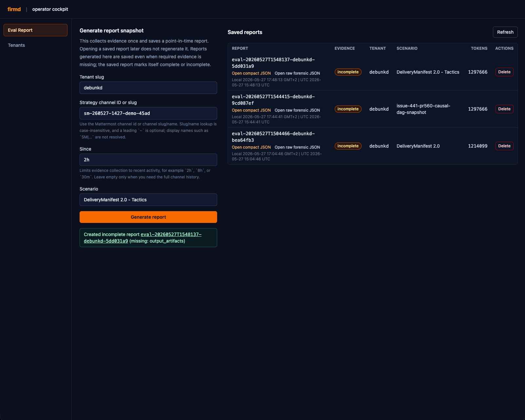Click the EVIDENCE column header
This screenshot has height=420, width=525.
click(x=345, y=48)
